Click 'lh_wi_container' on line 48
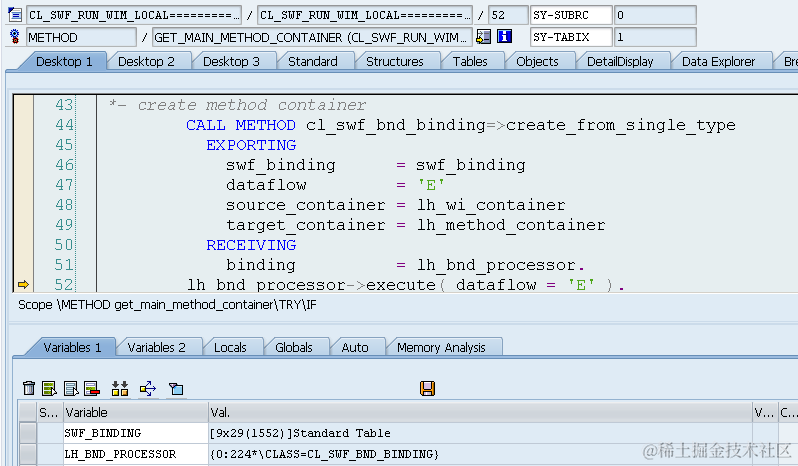The width and height of the screenshot is (798, 466). 491,205
